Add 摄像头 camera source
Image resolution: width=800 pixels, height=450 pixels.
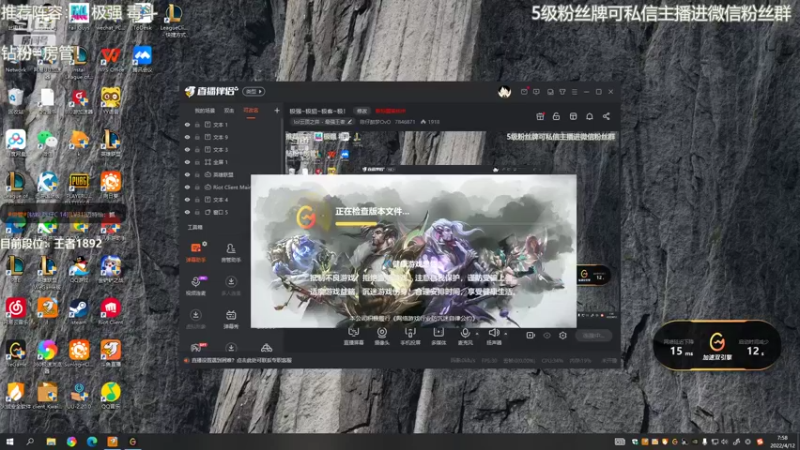tap(382, 336)
